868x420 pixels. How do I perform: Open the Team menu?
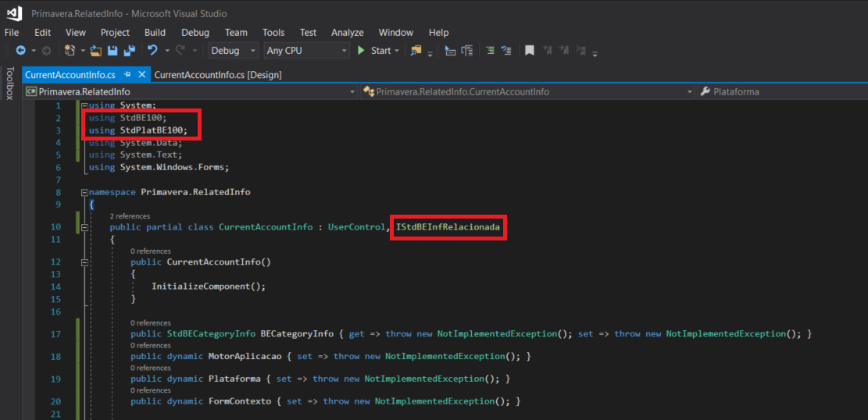237,33
